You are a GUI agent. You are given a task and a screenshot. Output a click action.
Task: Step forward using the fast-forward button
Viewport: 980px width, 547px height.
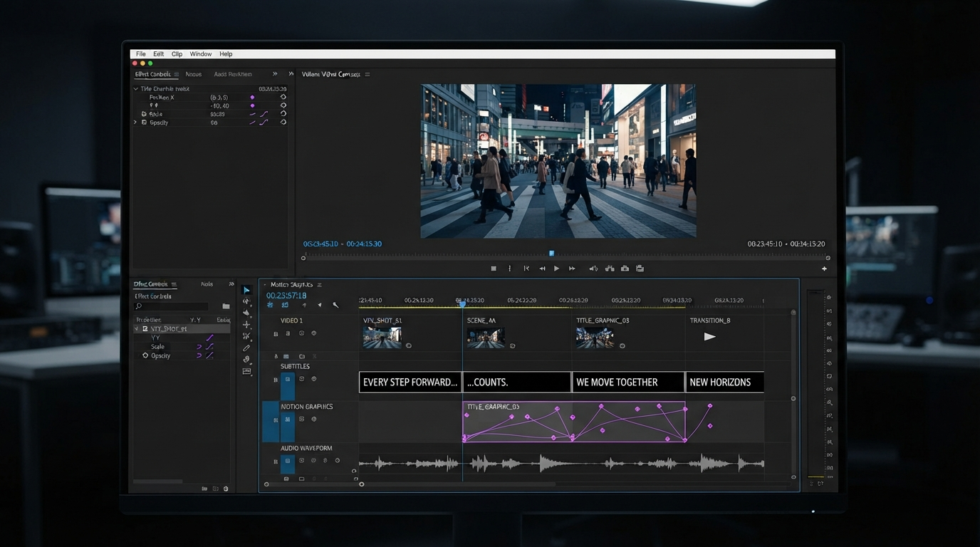572,269
